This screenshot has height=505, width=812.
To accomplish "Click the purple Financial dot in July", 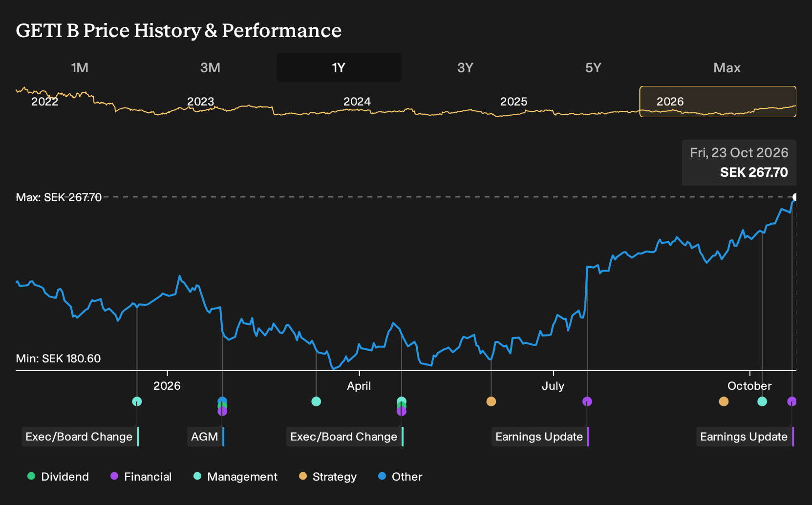I will pyautogui.click(x=587, y=401).
